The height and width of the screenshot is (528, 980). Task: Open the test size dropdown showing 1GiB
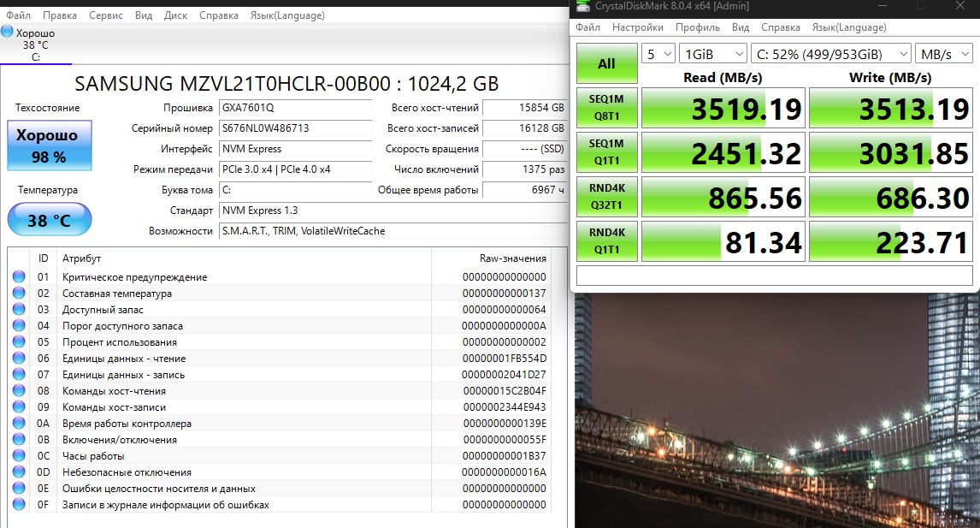click(x=713, y=54)
